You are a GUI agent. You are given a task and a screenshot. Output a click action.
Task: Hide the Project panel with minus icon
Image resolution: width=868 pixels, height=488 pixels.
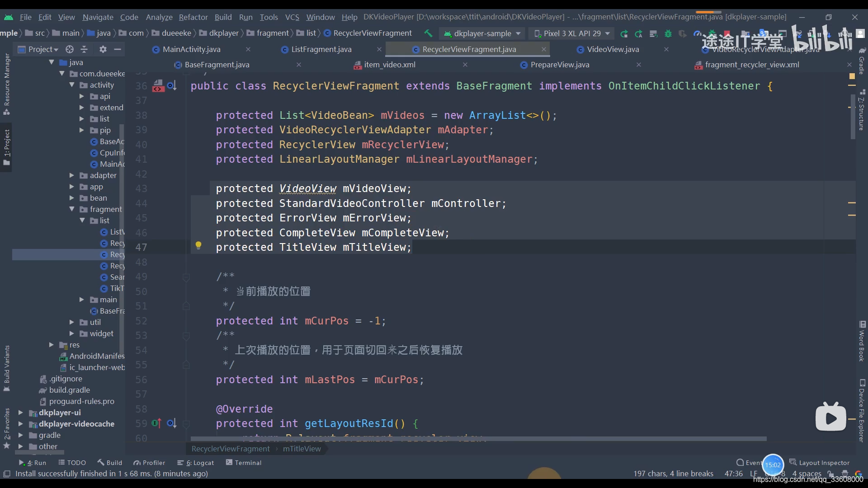coord(118,49)
